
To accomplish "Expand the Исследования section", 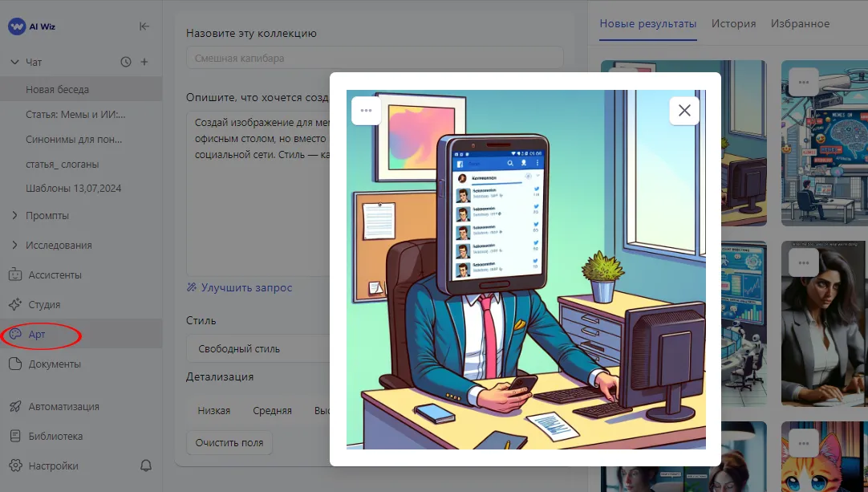I will (x=14, y=245).
